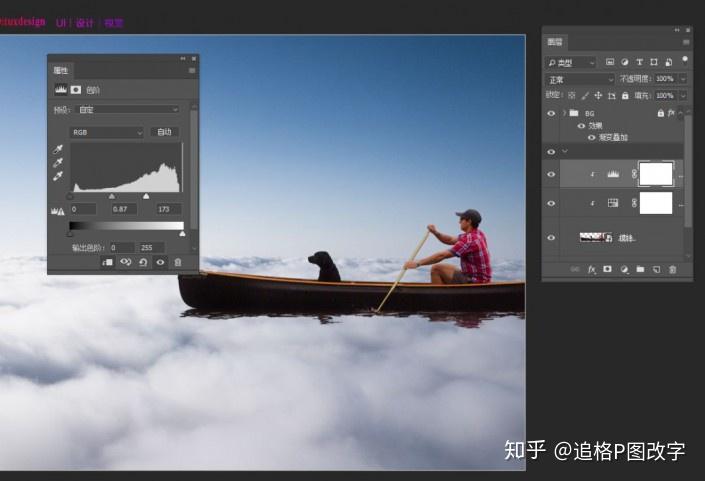Select the white point eyedropper in Levels
This screenshot has height=481, width=705.
pos(58,176)
